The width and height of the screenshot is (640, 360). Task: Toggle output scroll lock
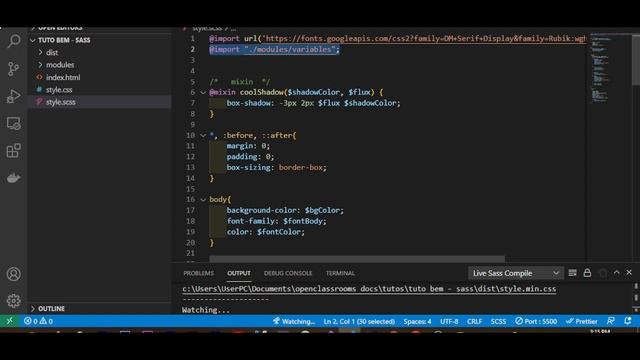[587, 273]
